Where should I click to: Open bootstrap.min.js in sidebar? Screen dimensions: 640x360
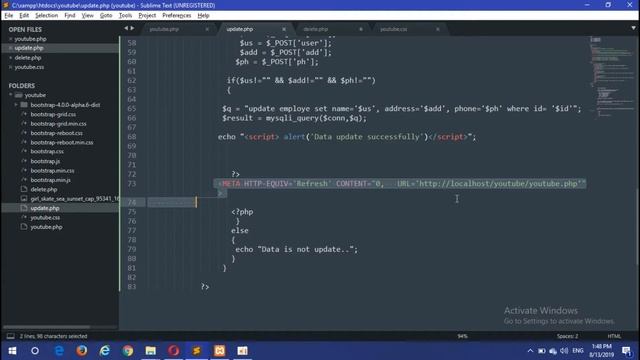click(x=50, y=180)
